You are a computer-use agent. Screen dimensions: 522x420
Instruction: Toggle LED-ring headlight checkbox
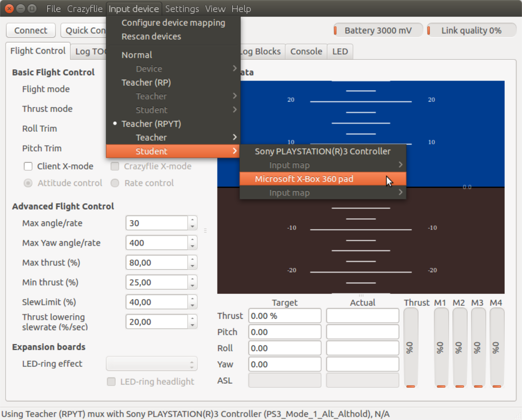click(111, 382)
